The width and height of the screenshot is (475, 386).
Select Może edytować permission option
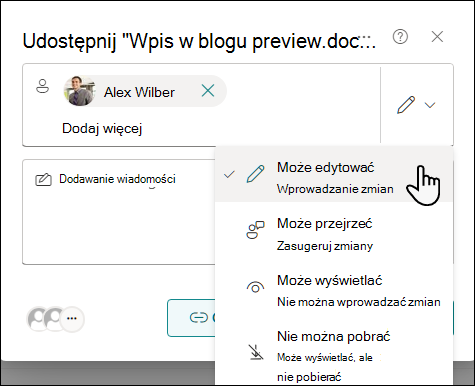click(333, 174)
